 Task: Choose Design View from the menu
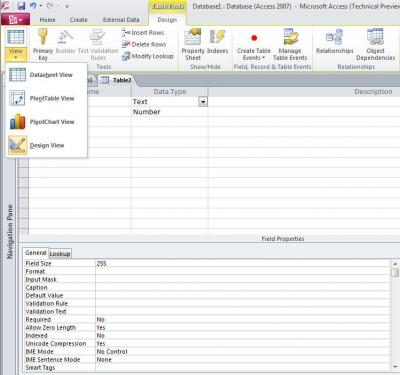point(47,145)
